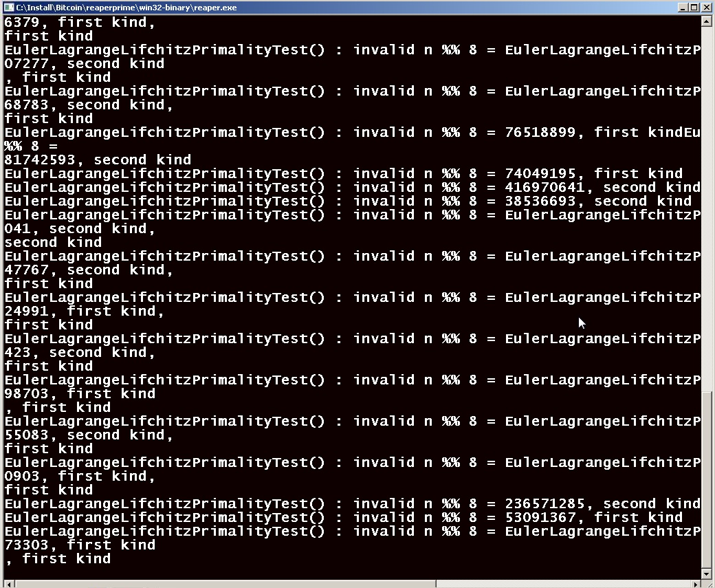Click the horizontal scrollbar right arrow

point(696,584)
